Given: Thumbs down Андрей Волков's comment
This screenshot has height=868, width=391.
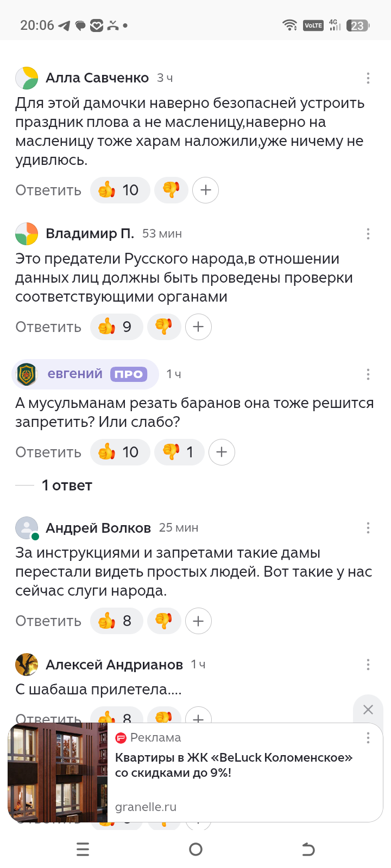Looking at the screenshot, I should click(163, 621).
